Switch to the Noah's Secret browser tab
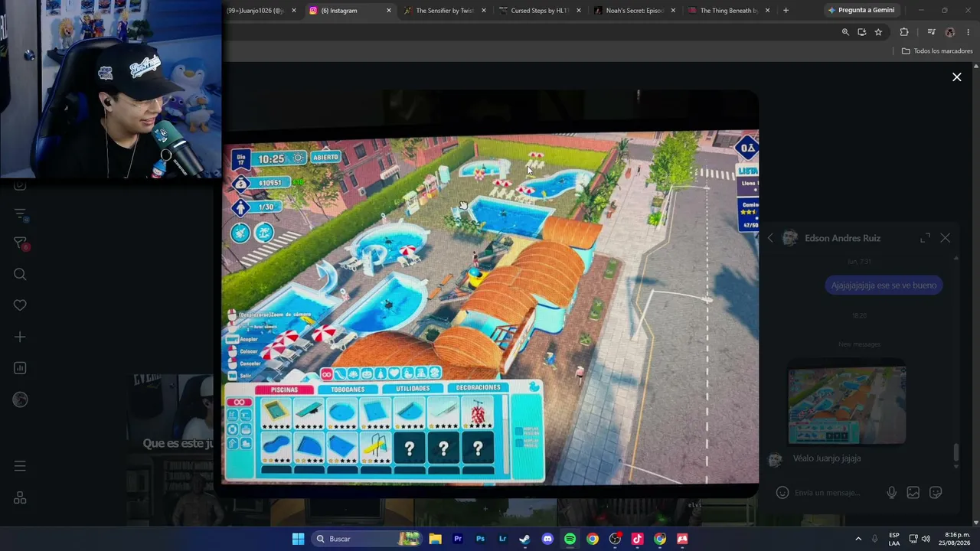The image size is (980, 551). pyautogui.click(x=635, y=11)
